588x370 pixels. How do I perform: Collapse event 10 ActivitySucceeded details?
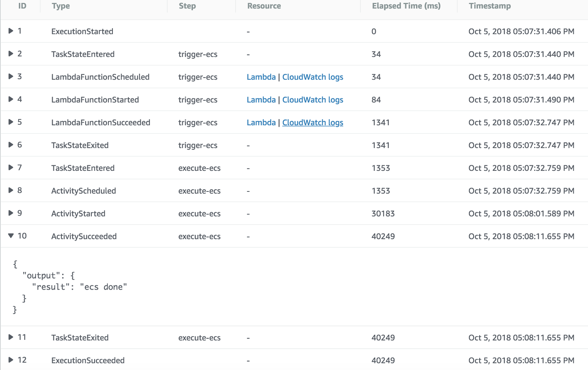click(x=11, y=236)
